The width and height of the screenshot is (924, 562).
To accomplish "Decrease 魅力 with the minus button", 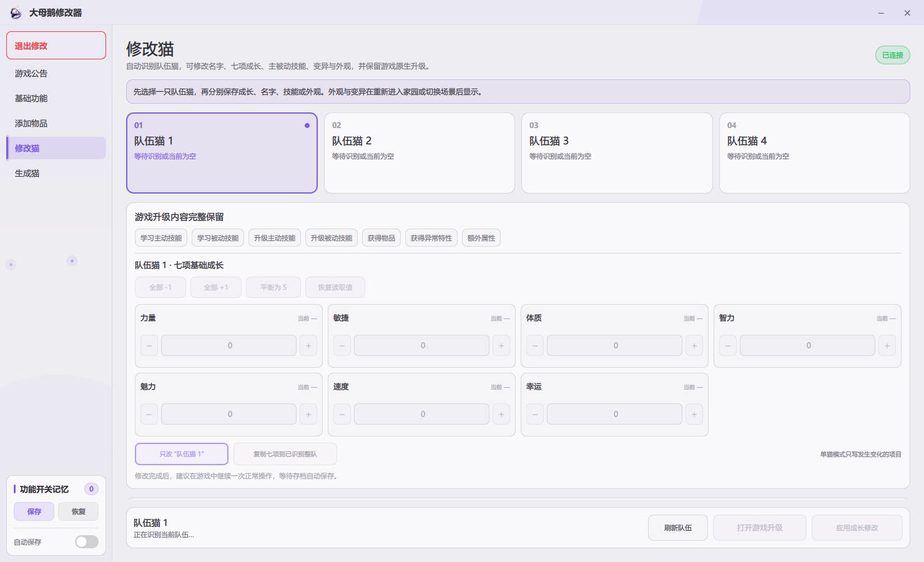I will (x=149, y=414).
